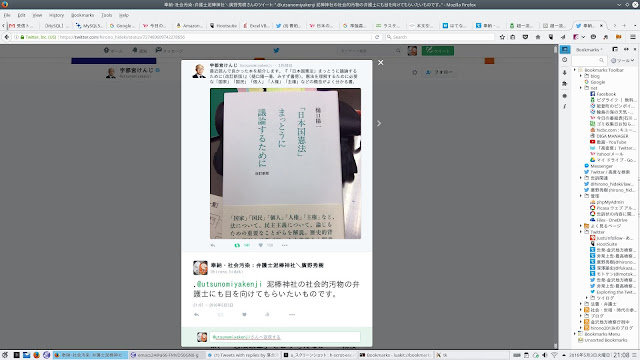Image resolution: width=640 pixels, height=360 pixels.
Task: Open the Pocket icon in the toolbar
Action: tap(525, 37)
